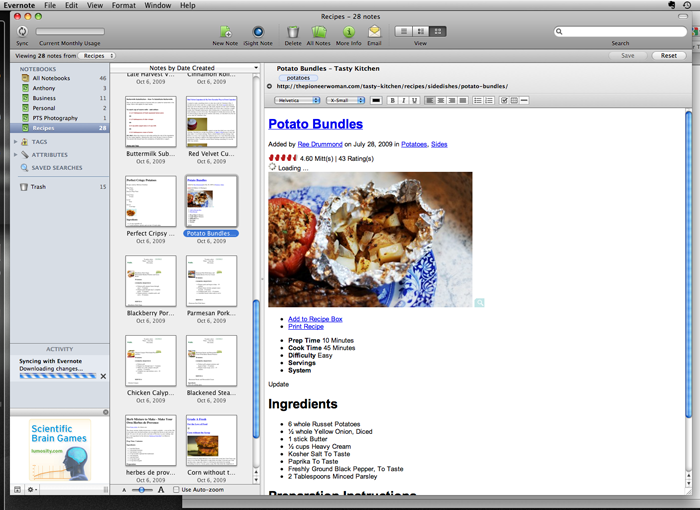
Task: Click the Delete trash icon in toolbar
Action: (293, 32)
